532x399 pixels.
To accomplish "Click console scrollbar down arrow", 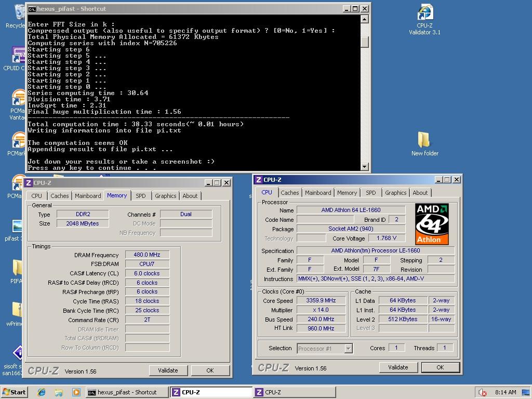I will click(x=364, y=166).
